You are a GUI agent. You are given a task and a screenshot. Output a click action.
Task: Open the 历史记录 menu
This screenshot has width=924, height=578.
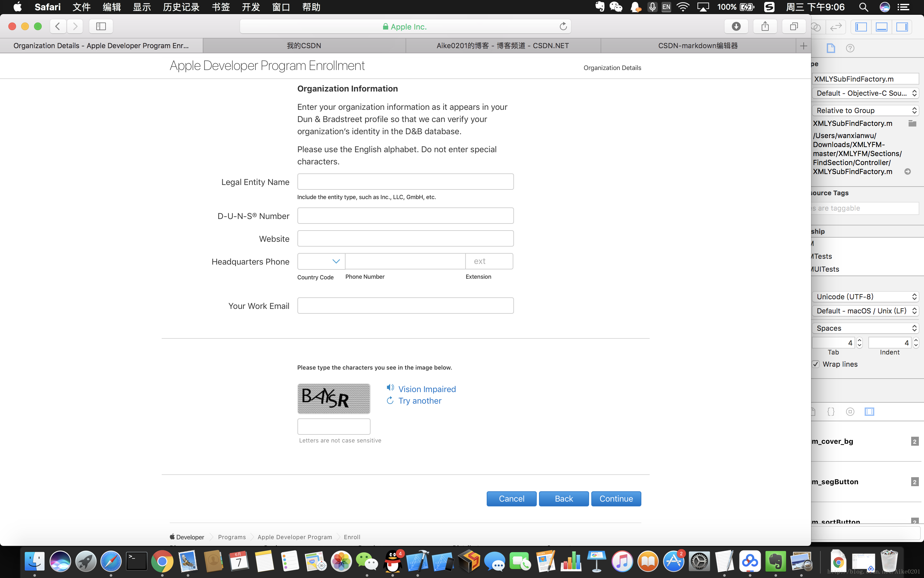pyautogui.click(x=181, y=7)
